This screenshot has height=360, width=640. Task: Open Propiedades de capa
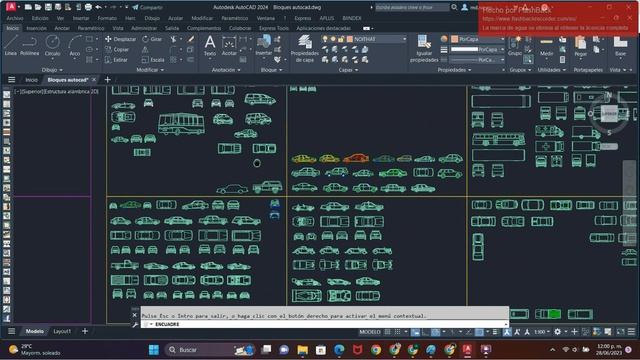(304, 48)
